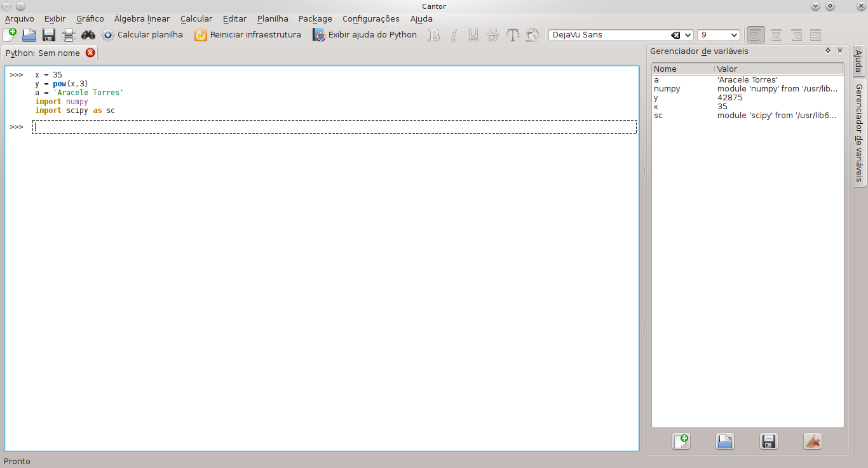
Task: Toggle underline text formatting
Action: tap(473, 35)
